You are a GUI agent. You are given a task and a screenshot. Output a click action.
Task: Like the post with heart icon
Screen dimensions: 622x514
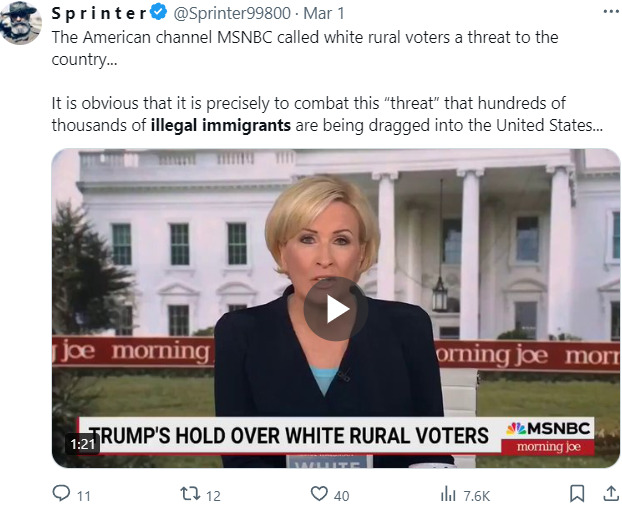(x=319, y=494)
